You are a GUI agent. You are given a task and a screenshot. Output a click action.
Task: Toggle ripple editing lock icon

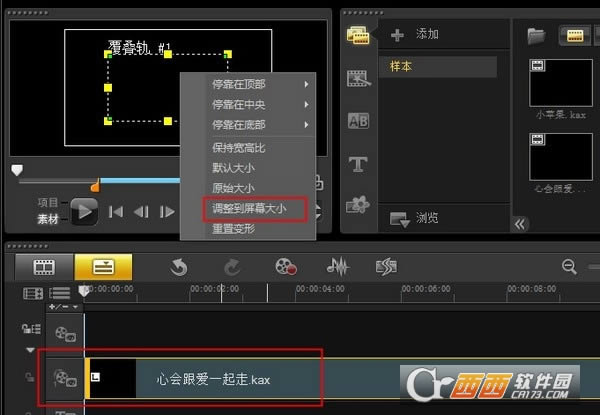tap(31, 329)
